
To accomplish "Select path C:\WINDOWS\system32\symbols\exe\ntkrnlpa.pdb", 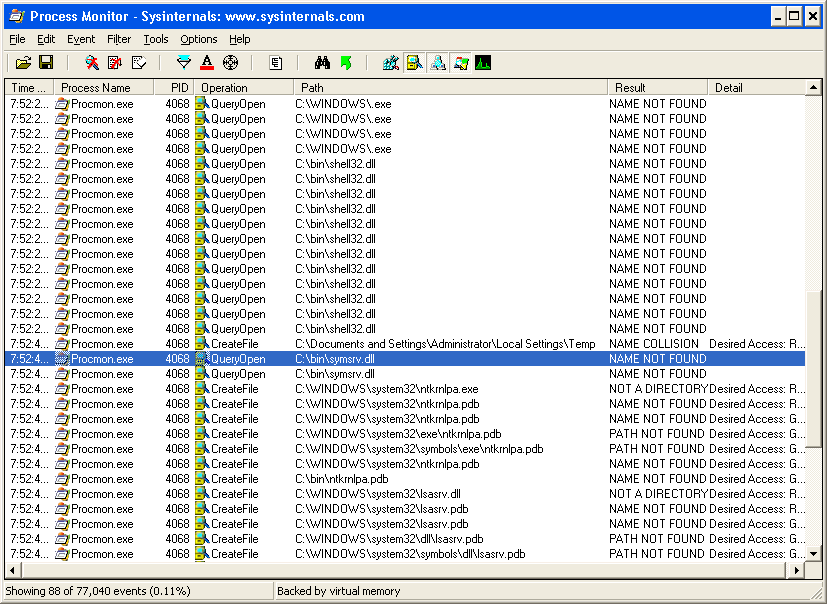I will pos(419,449).
